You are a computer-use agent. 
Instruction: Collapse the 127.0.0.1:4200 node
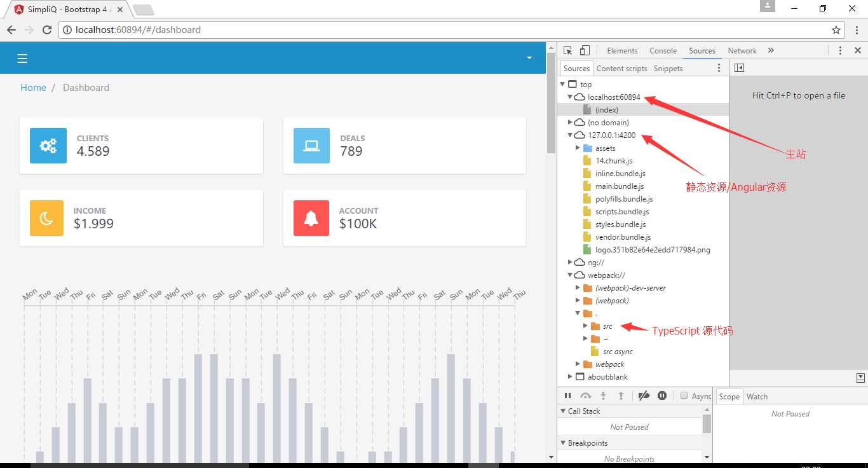pyautogui.click(x=570, y=135)
